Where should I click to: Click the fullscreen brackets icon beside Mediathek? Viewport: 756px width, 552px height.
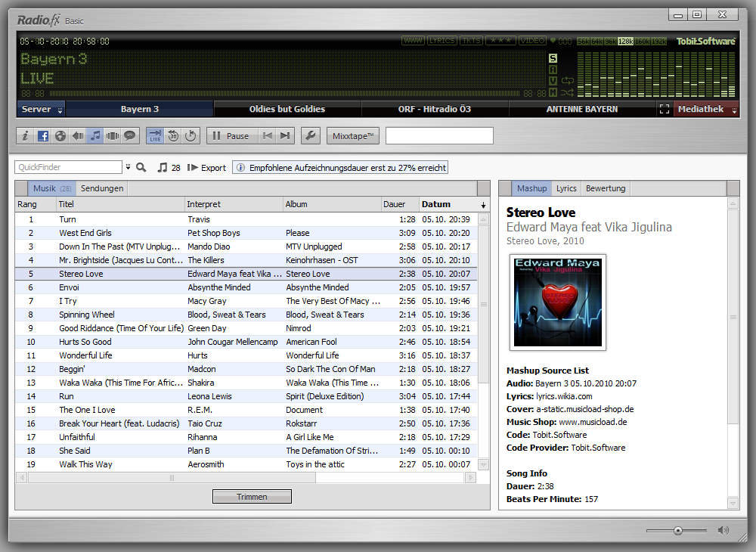pos(665,110)
